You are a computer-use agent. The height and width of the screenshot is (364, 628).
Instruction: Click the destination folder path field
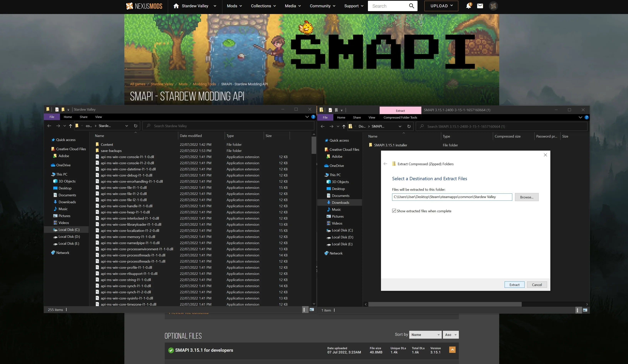point(452,197)
